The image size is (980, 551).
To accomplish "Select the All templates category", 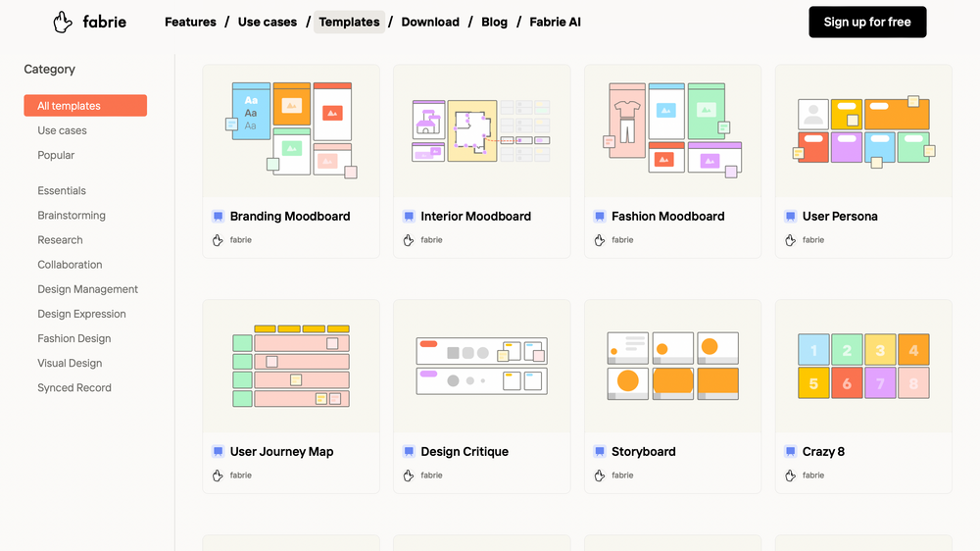I will [85, 106].
